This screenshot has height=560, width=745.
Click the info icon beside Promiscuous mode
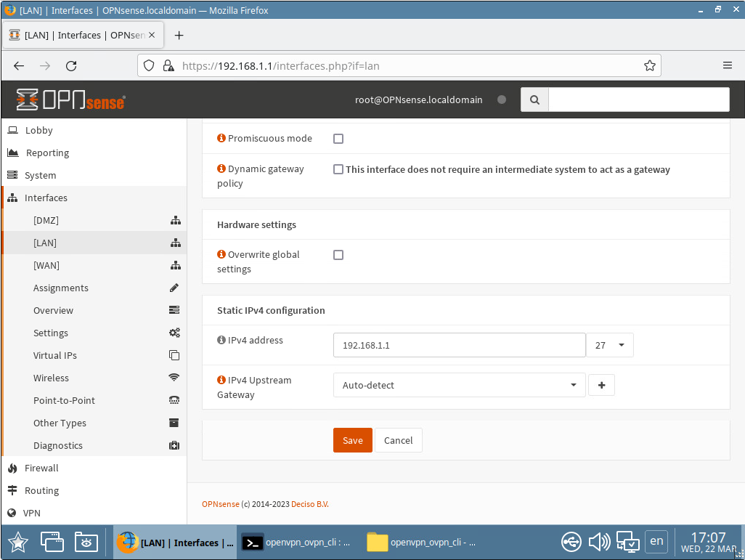tap(221, 138)
